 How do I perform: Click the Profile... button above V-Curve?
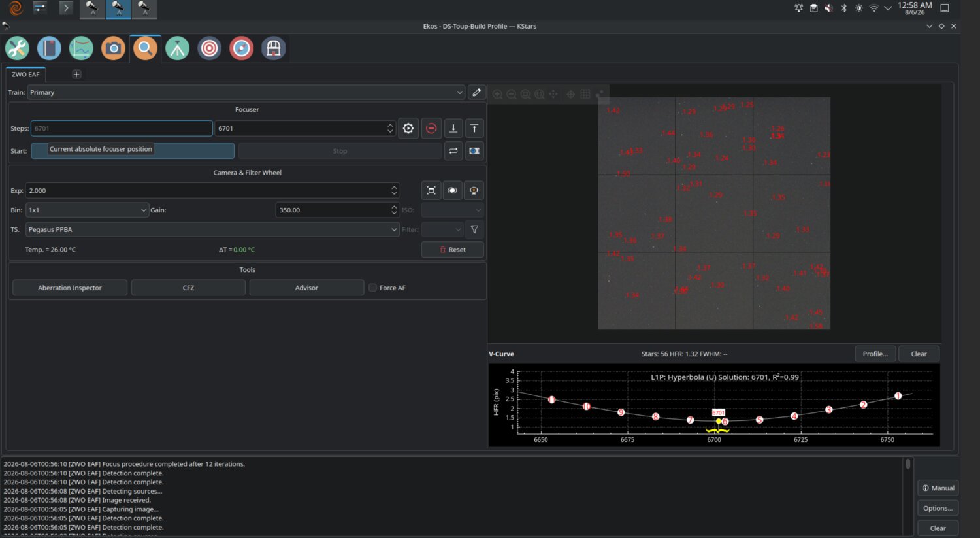click(875, 354)
